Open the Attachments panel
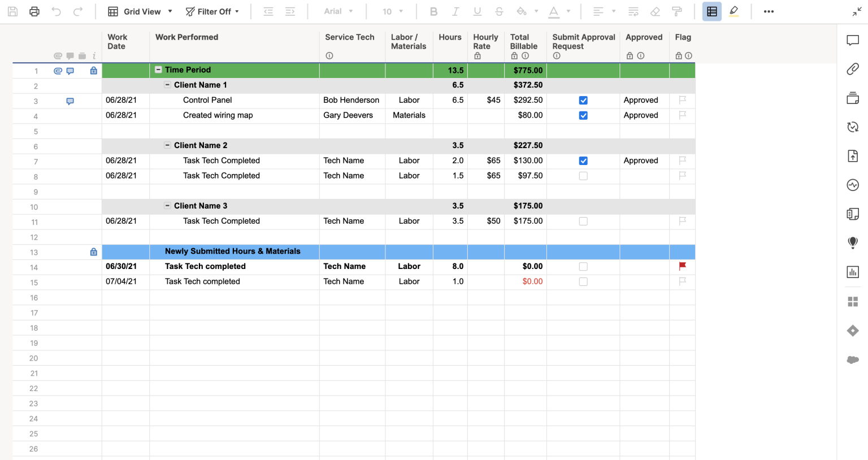Screen dimensions: 868x460 pyautogui.click(x=852, y=68)
